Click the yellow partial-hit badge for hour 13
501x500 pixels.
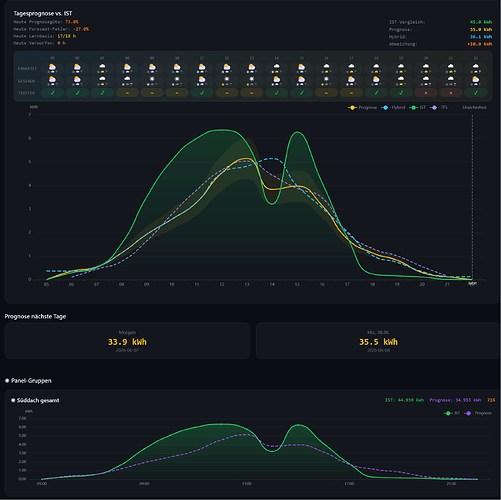pyautogui.click(x=252, y=93)
